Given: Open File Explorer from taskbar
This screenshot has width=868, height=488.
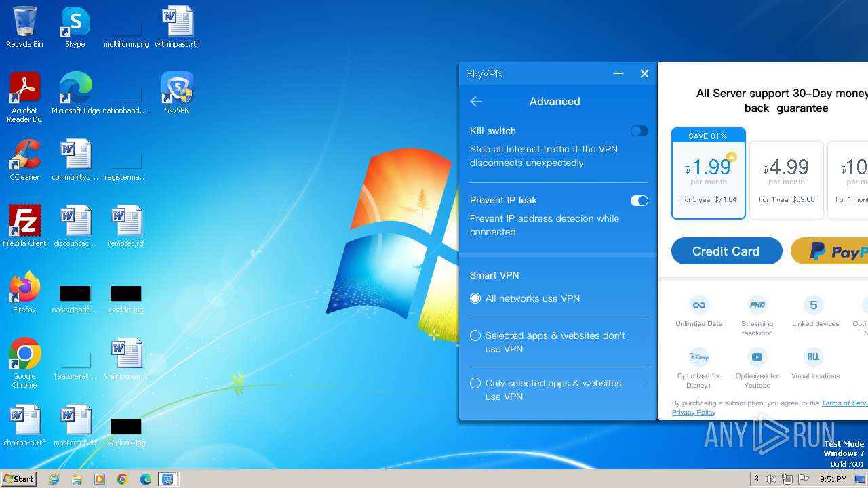Looking at the screenshot, I should click(x=77, y=479).
